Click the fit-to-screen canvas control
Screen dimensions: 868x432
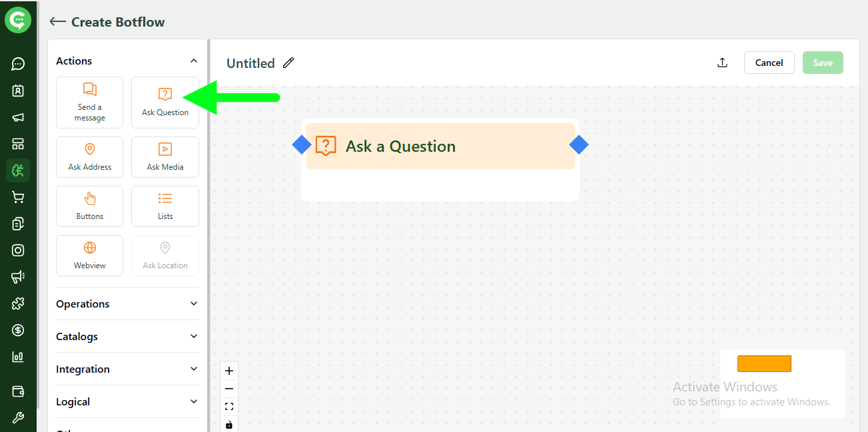(229, 406)
